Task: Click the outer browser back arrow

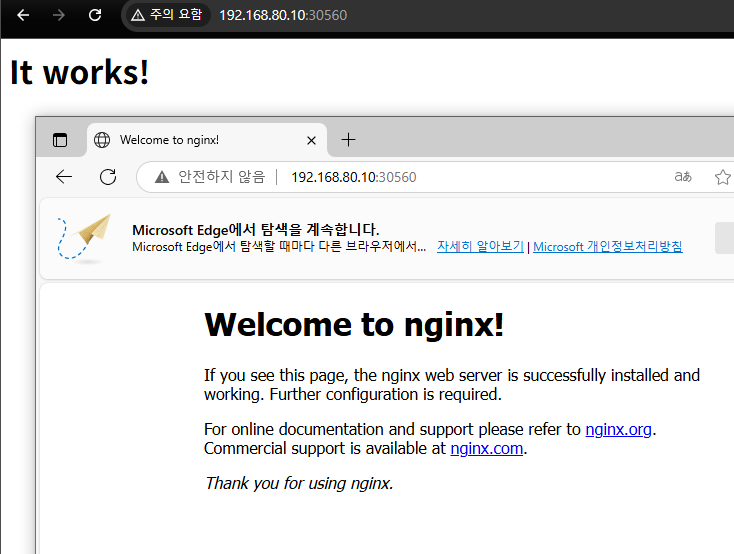Action: tap(23, 15)
